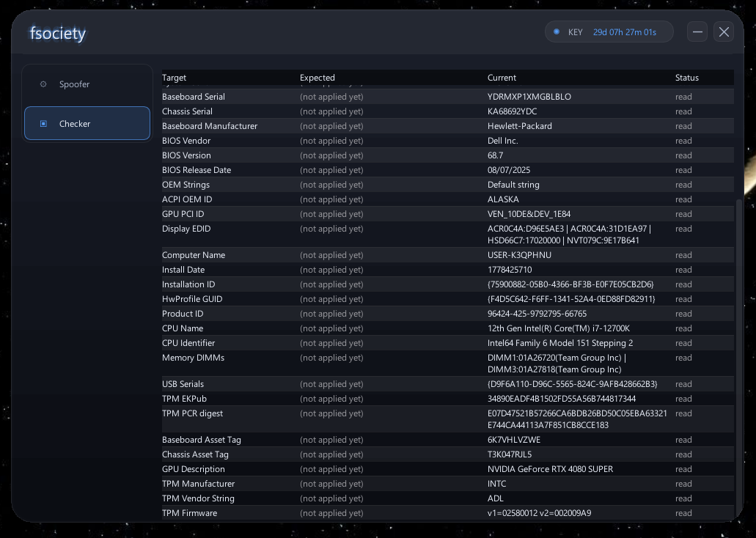Minimize the fsociety window

[697, 32]
